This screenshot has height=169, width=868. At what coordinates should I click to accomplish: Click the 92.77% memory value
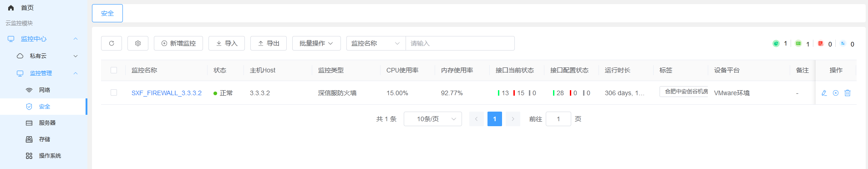[452, 93]
